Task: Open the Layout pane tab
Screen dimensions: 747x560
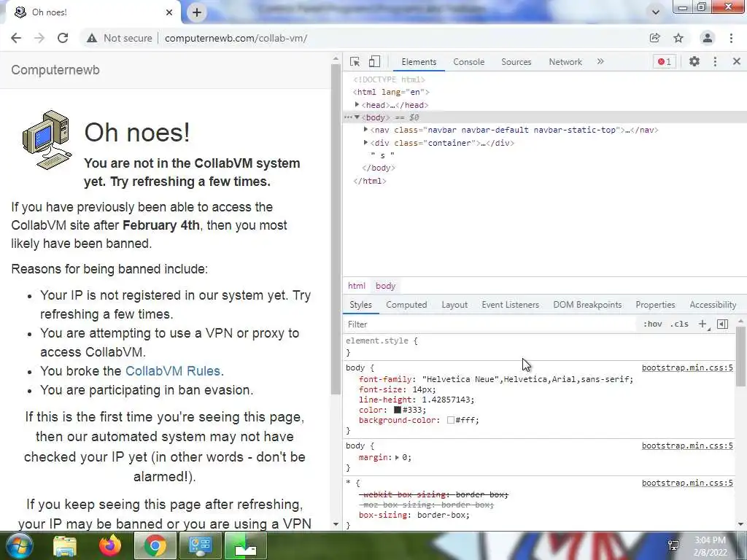Action: coord(454,305)
